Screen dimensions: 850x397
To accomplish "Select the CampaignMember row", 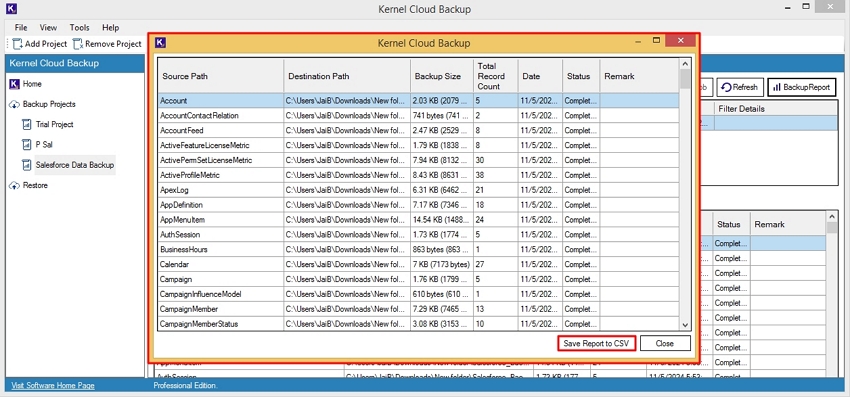I will point(418,309).
